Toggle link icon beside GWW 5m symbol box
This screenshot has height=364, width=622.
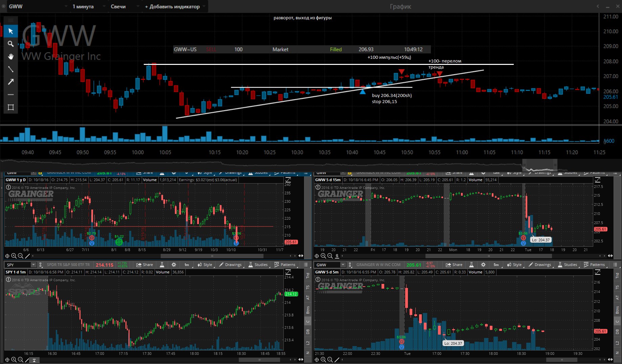pos(350,265)
